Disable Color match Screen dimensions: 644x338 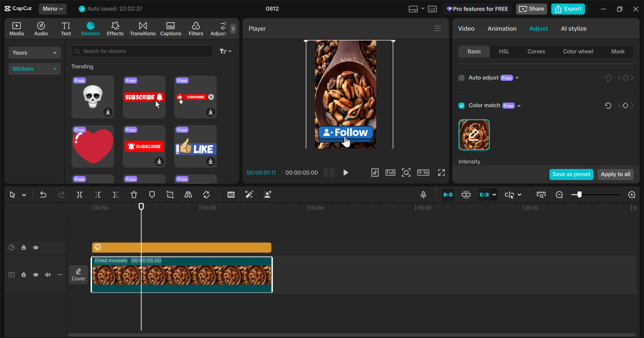click(x=461, y=105)
